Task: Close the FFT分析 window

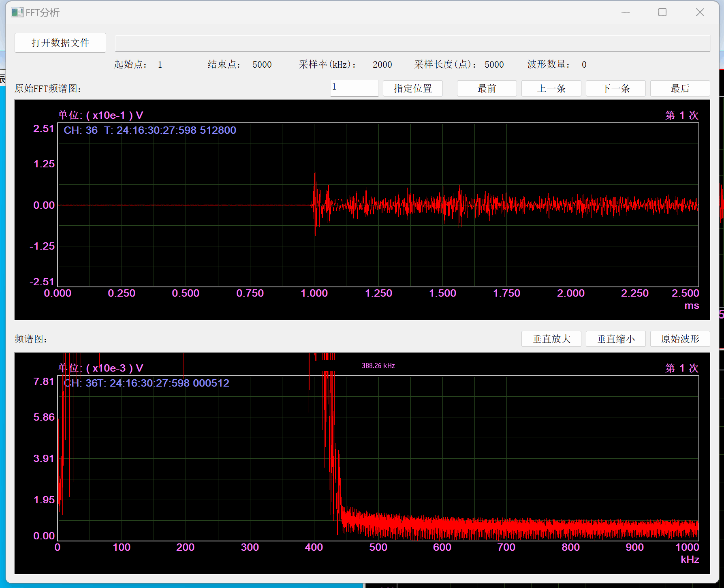Action: point(700,12)
